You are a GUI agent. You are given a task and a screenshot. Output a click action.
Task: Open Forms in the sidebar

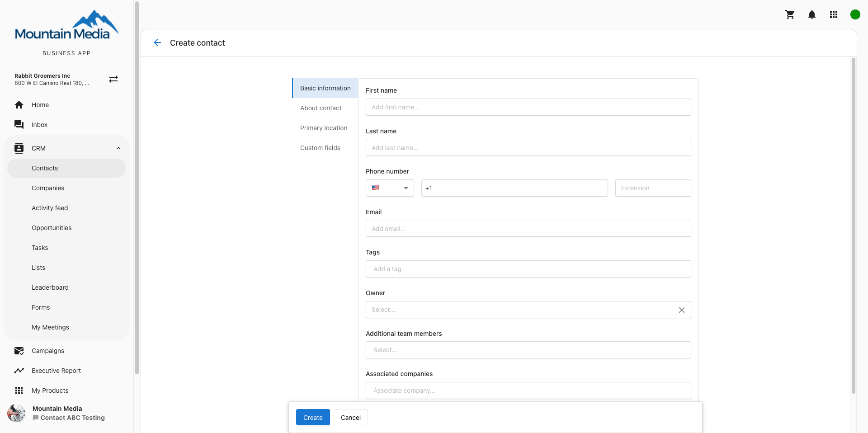coord(66,307)
